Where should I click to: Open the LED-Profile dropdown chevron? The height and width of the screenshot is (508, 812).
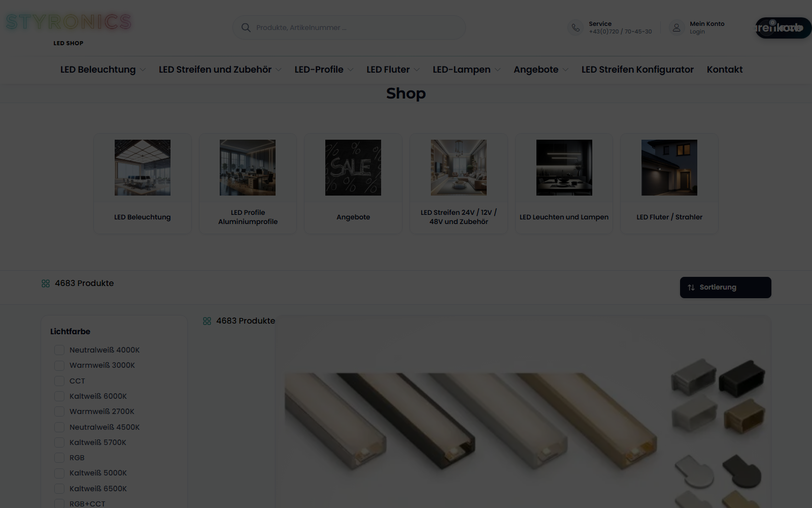[x=350, y=70]
